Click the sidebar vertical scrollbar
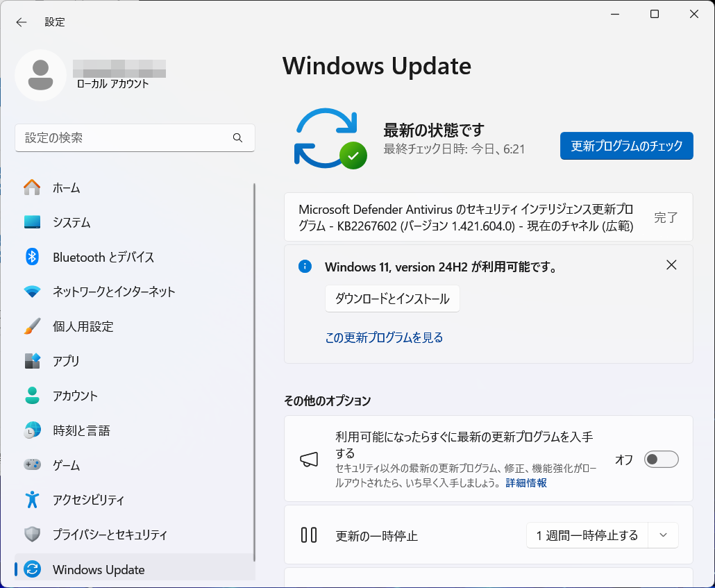 (x=254, y=372)
